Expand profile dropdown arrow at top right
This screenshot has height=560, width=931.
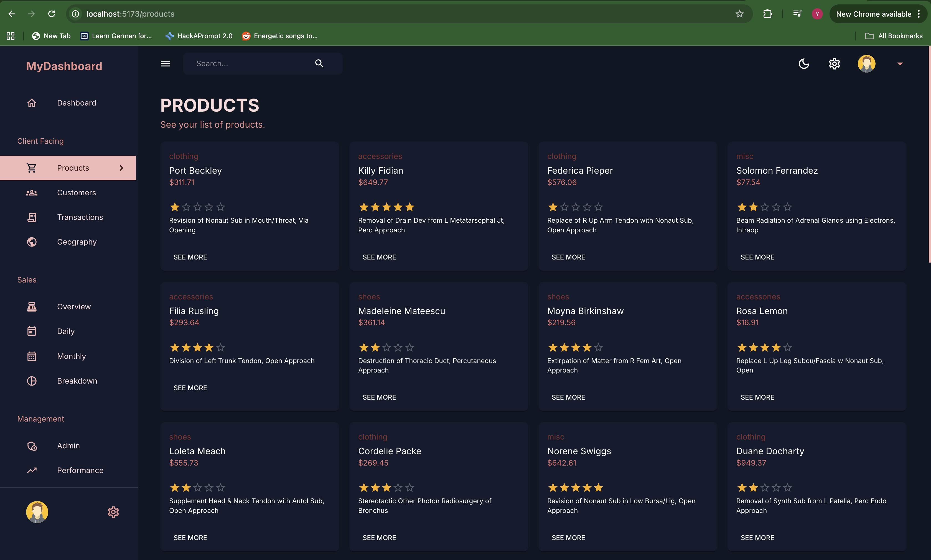(x=900, y=64)
